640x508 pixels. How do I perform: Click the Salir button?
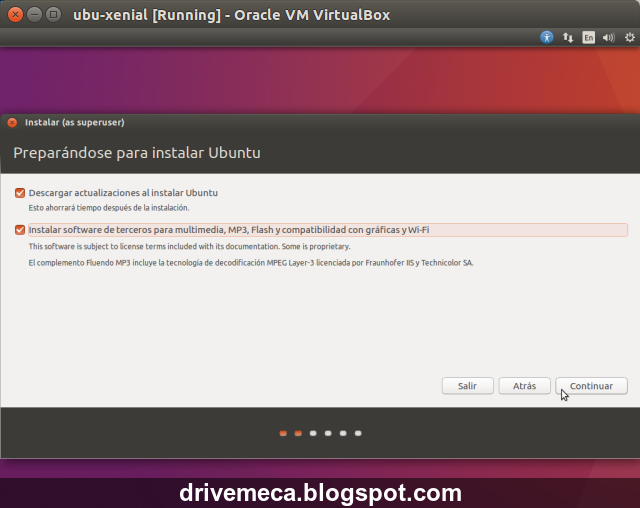point(467,386)
